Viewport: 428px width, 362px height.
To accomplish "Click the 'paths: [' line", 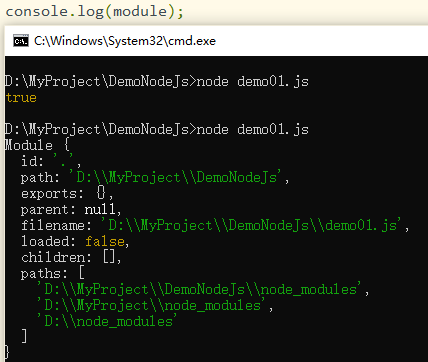I will point(53,273).
